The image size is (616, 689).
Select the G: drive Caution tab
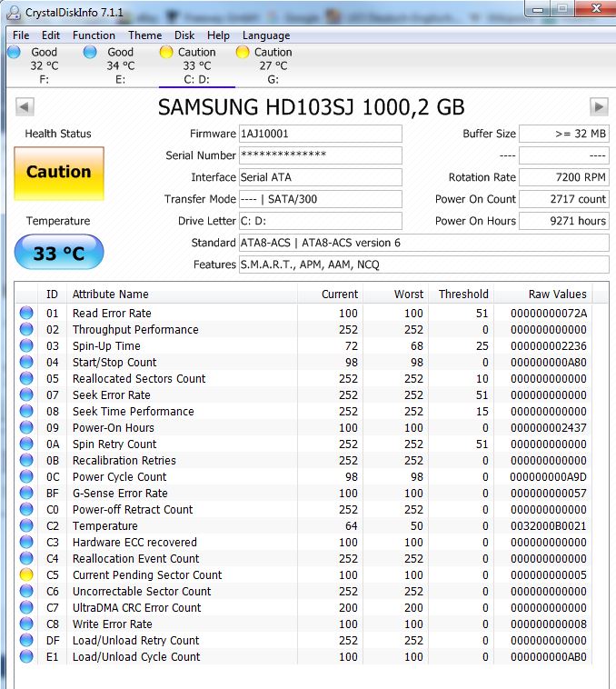(x=273, y=65)
